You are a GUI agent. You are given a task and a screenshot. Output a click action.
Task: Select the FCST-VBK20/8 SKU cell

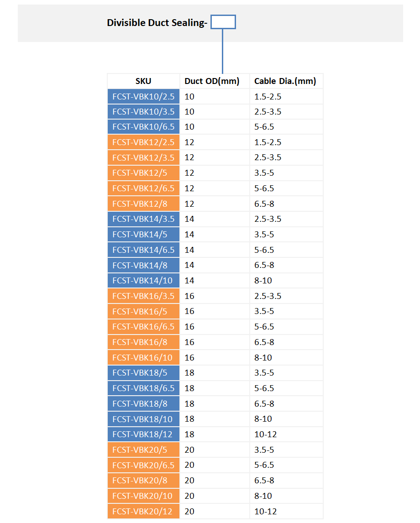pyautogui.click(x=143, y=480)
